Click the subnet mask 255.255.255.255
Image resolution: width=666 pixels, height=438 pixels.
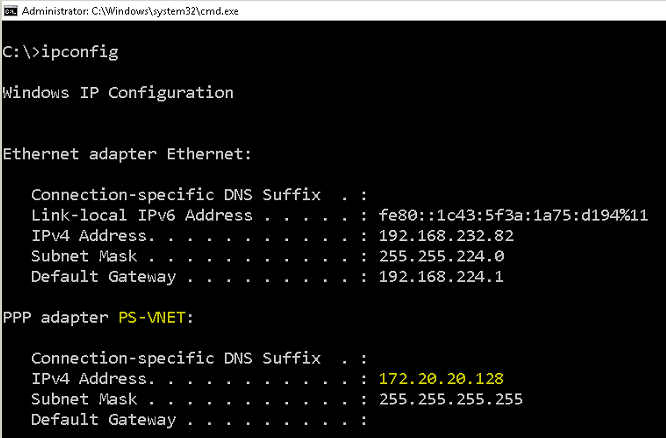click(x=451, y=399)
